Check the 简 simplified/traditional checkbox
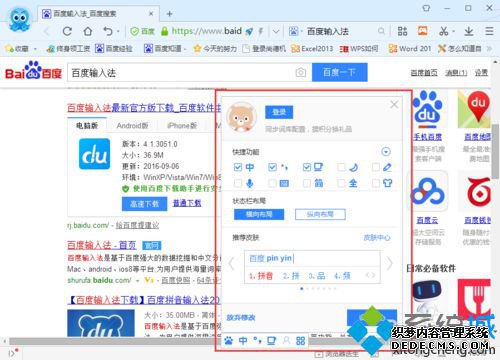Image resolution: width=500 pixels, height=360 pixels. 307,183
